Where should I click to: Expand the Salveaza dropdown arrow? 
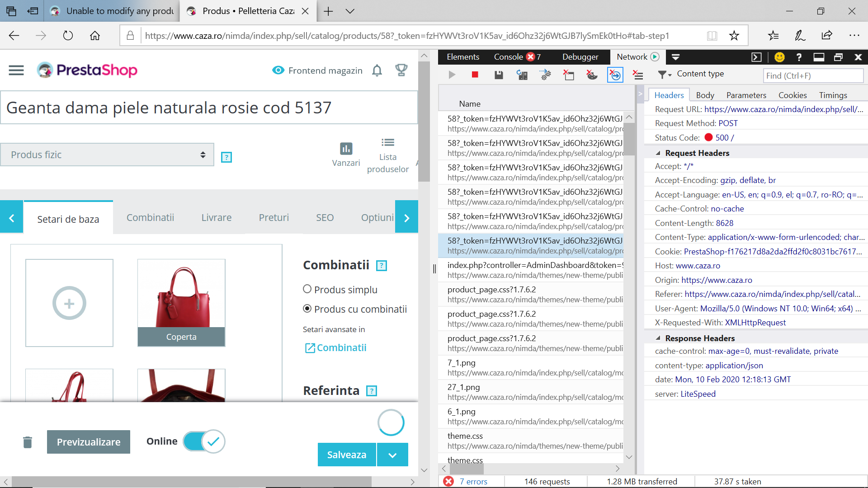tap(392, 455)
